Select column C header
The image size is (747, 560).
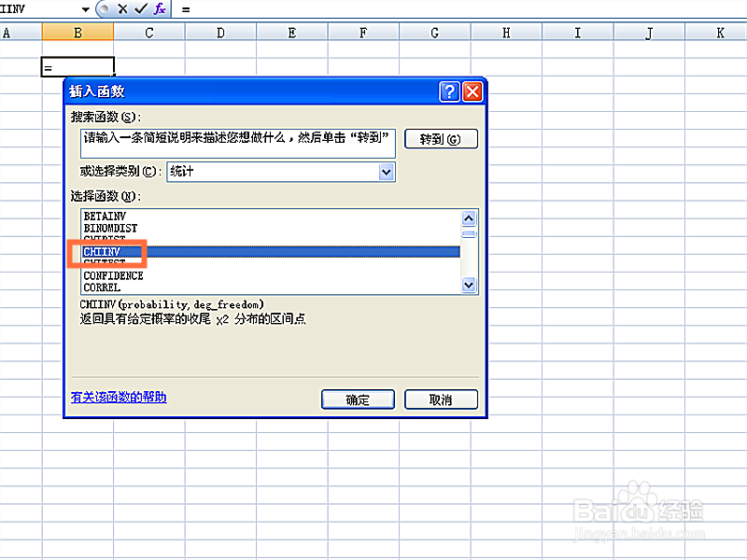pos(149,33)
